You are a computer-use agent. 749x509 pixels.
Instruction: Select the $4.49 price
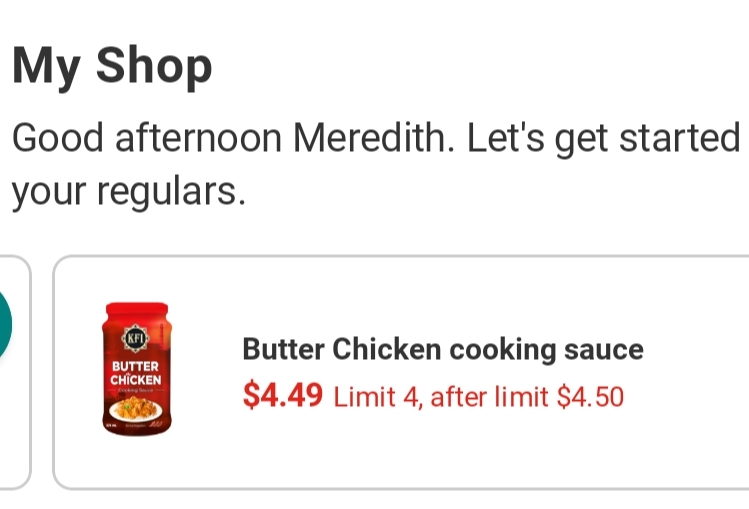point(283,396)
